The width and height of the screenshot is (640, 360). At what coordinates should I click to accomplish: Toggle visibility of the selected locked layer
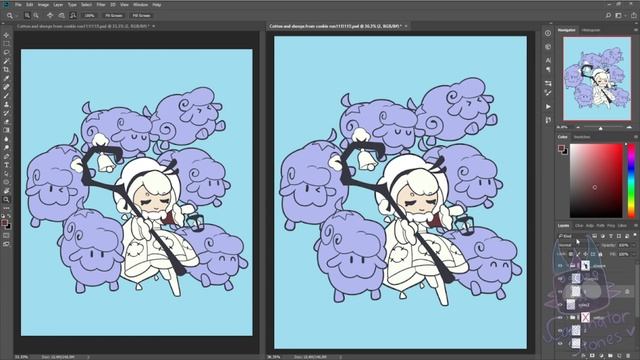(561, 291)
